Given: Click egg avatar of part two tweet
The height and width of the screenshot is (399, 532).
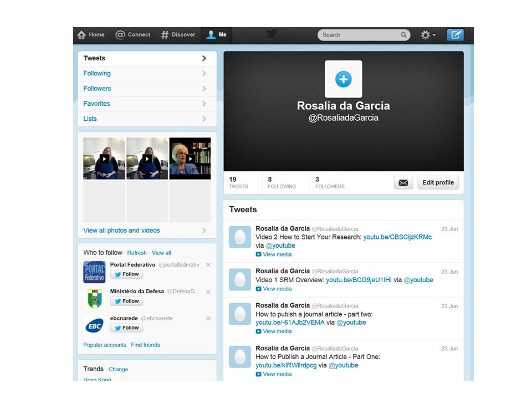Looking at the screenshot, I should point(240,314).
